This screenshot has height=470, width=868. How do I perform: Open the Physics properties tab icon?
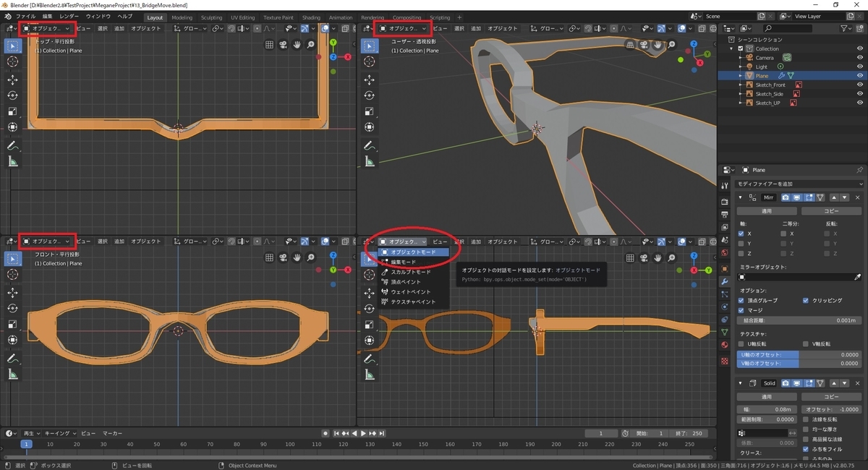click(x=725, y=307)
